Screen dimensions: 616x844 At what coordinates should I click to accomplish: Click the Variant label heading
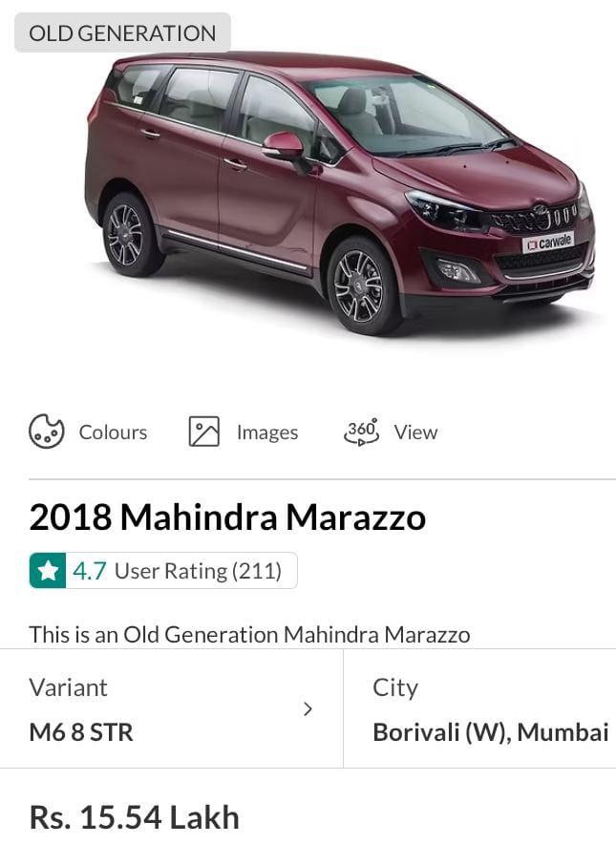[69, 688]
